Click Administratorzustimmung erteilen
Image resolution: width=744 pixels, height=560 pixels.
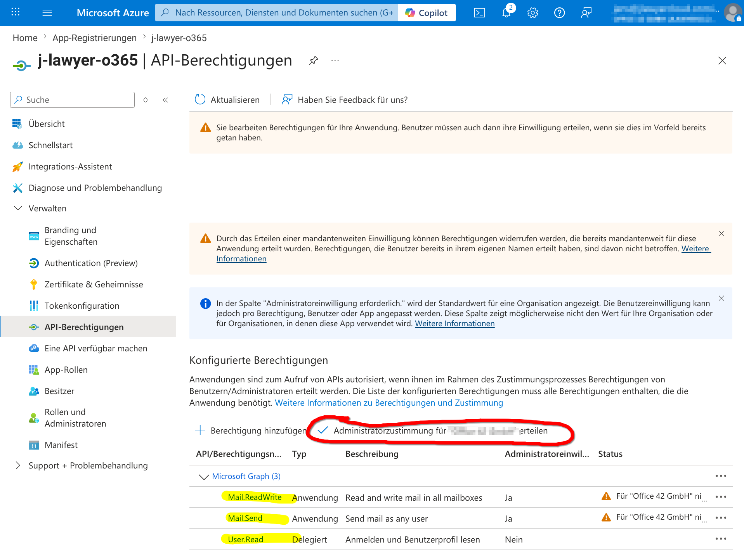pos(432,430)
